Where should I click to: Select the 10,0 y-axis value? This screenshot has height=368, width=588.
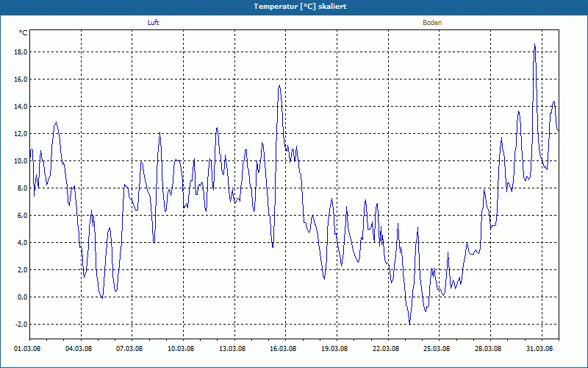coord(21,161)
